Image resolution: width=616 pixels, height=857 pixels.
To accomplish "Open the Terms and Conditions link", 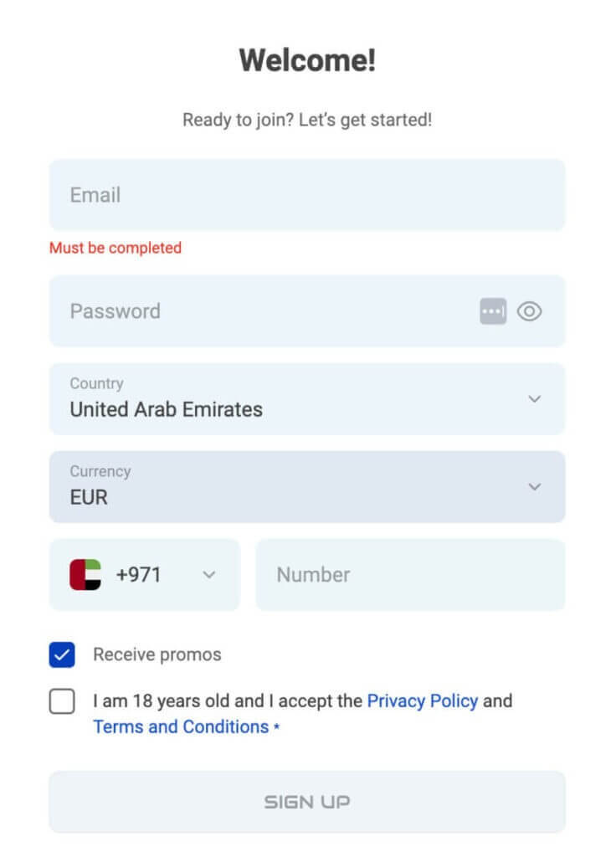I will 181,726.
